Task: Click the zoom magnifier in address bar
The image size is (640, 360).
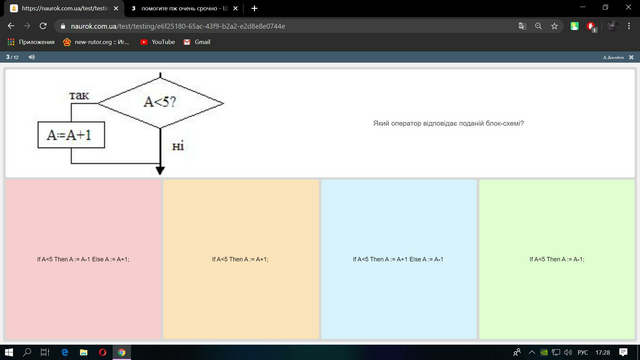Action: coord(538,26)
